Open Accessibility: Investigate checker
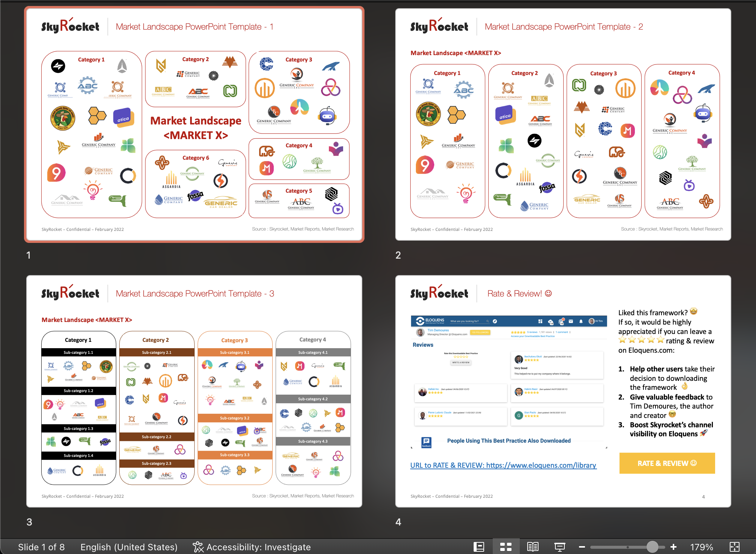 point(252,547)
